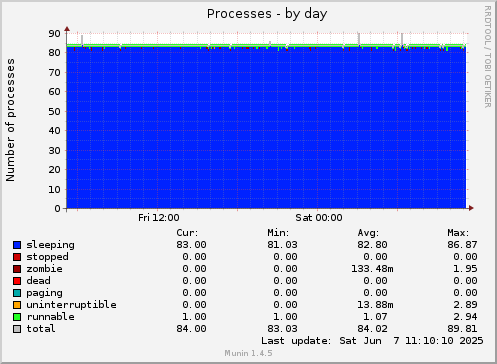Click sleeping current value 83.00
The image size is (497, 364).
191,245
